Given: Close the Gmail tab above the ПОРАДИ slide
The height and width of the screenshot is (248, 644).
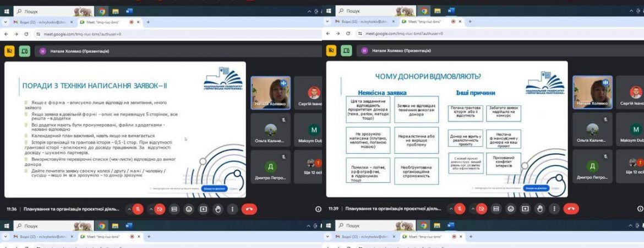Looking at the screenshot, I should 72,22.
